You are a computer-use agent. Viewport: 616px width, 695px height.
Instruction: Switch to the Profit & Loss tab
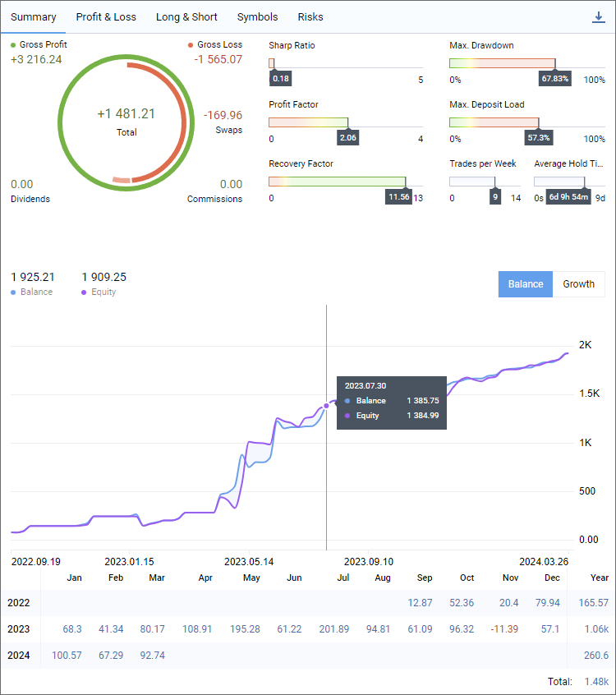[106, 17]
